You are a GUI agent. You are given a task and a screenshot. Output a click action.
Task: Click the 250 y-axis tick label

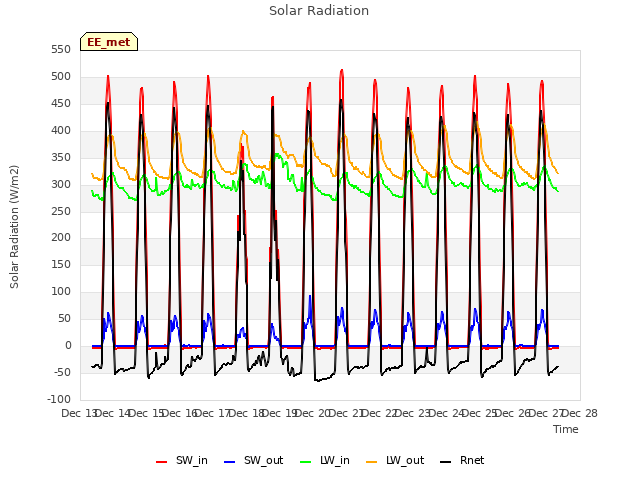pos(61,211)
